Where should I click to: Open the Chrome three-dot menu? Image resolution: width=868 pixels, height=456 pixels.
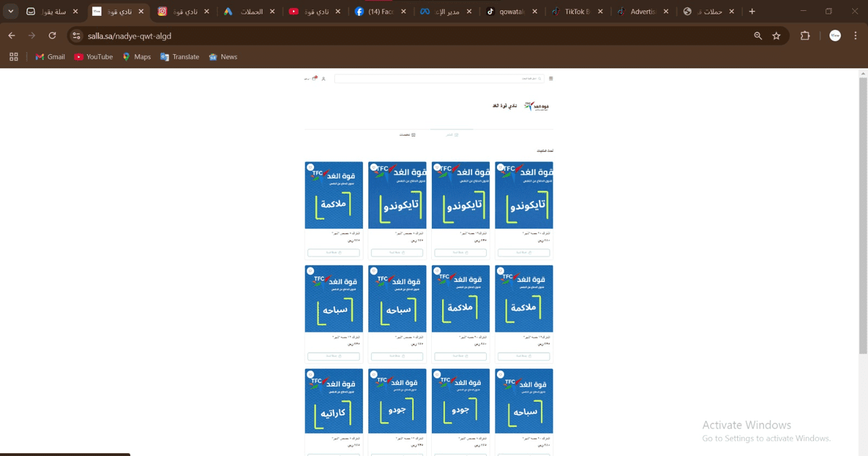[x=855, y=35]
